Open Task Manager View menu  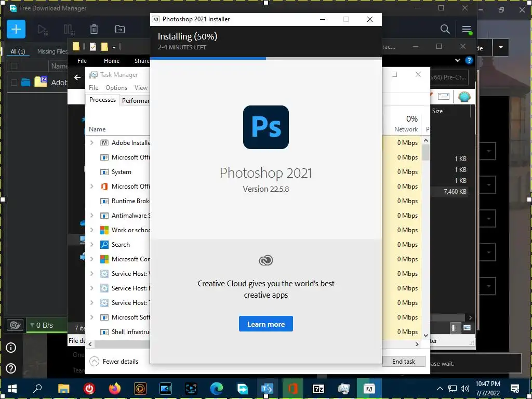pos(141,87)
